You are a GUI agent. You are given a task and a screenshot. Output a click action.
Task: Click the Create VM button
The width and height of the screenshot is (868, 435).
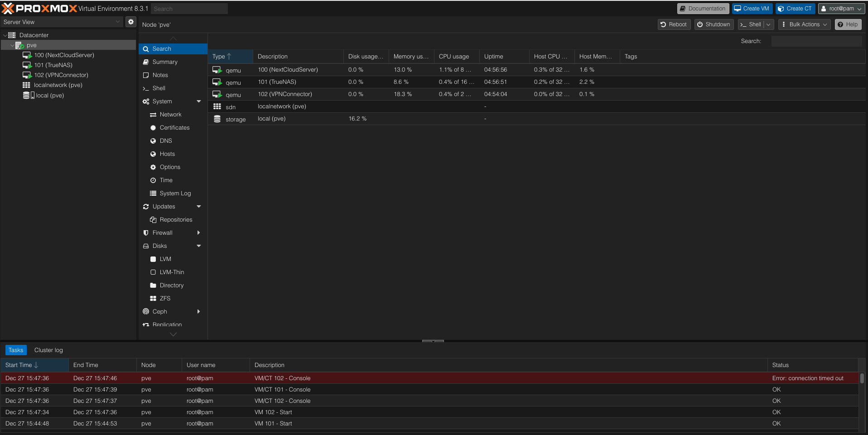coord(752,9)
